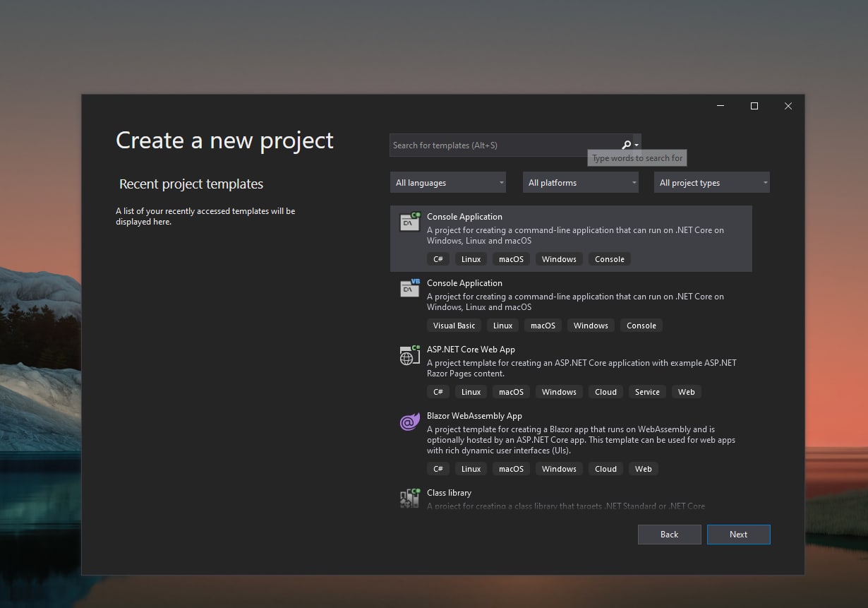868x608 pixels.
Task: Click the Windows tag on C# Console Application
Action: tap(559, 258)
